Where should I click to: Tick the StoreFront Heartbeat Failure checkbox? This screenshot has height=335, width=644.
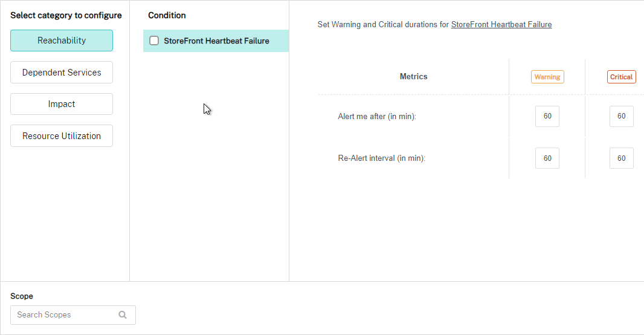click(154, 41)
